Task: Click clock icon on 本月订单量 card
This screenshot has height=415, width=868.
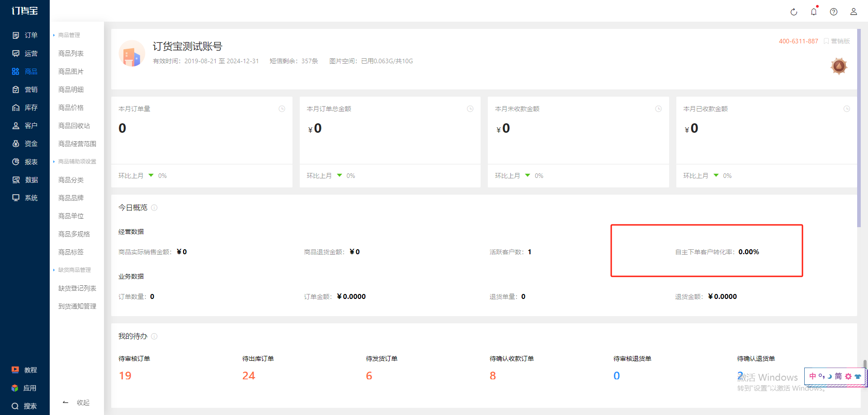Action: tap(282, 109)
